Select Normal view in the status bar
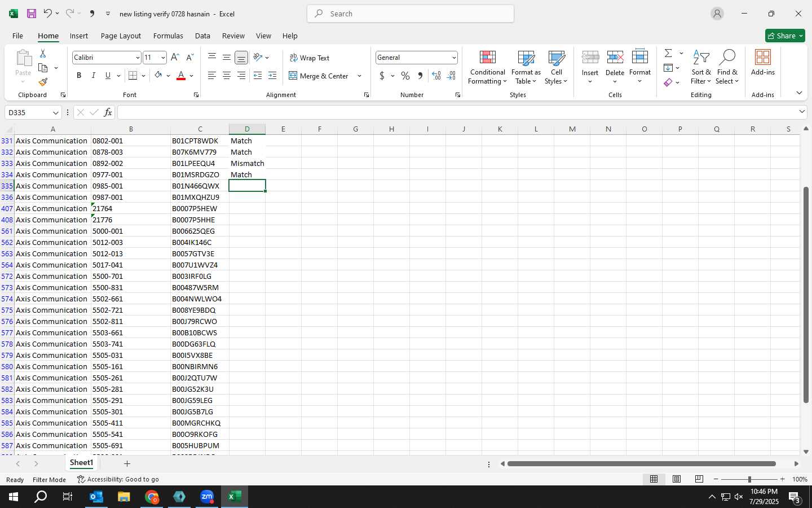 click(x=654, y=479)
